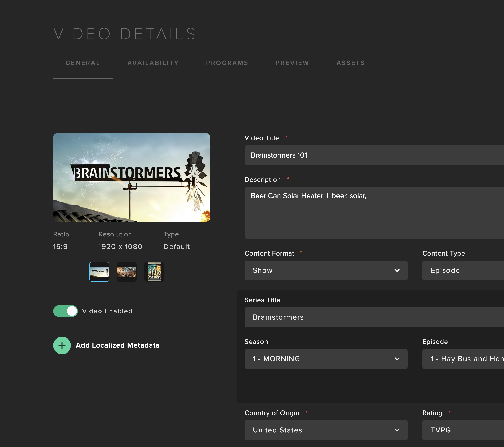Viewport: 504px width, 447px height.
Task: Click Add Localized Metadata label
Action: (118, 345)
